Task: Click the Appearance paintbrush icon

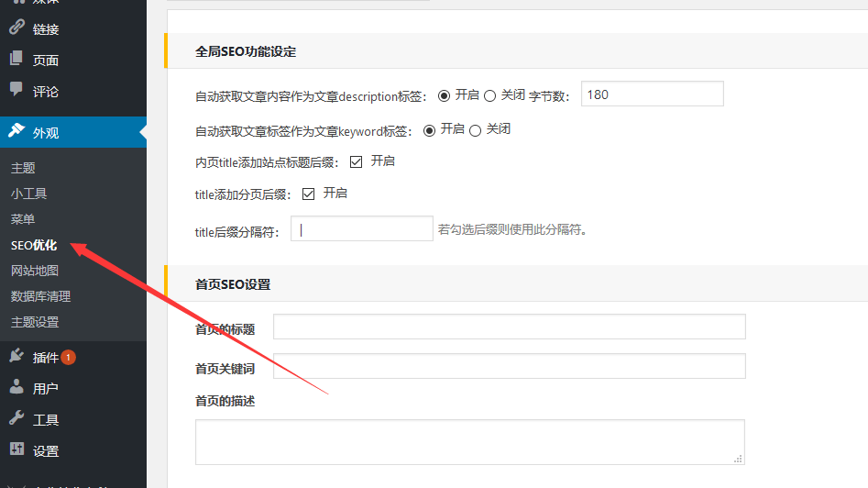Action: pos(16,131)
